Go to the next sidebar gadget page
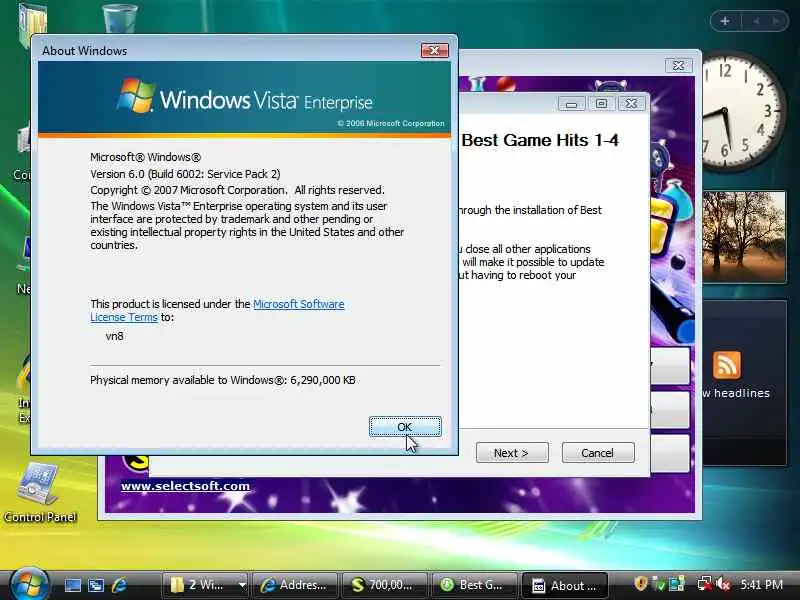 tap(776, 21)
